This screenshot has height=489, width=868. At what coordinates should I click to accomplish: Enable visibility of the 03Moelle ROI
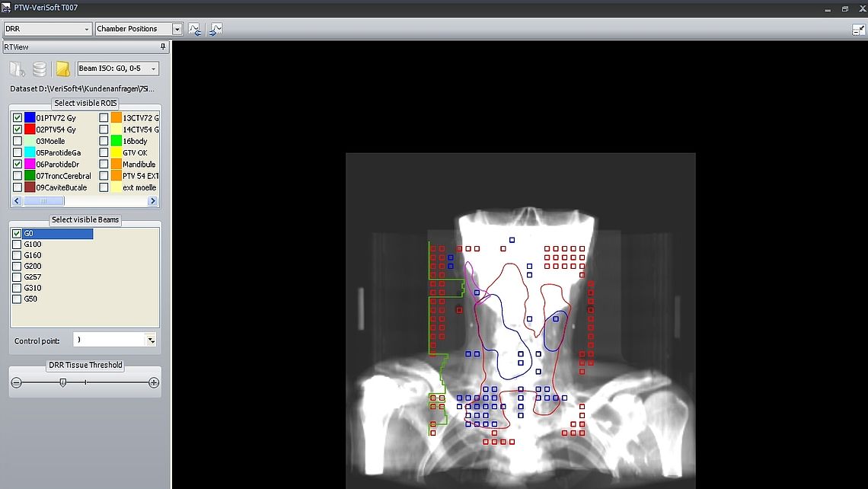click(x=17, y=140)
